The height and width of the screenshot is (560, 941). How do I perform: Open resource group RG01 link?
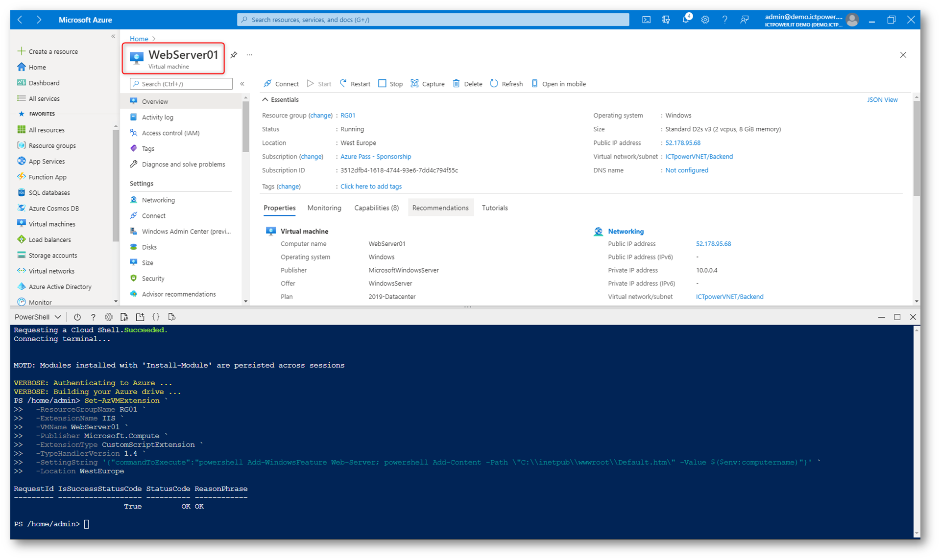point(348,116)
